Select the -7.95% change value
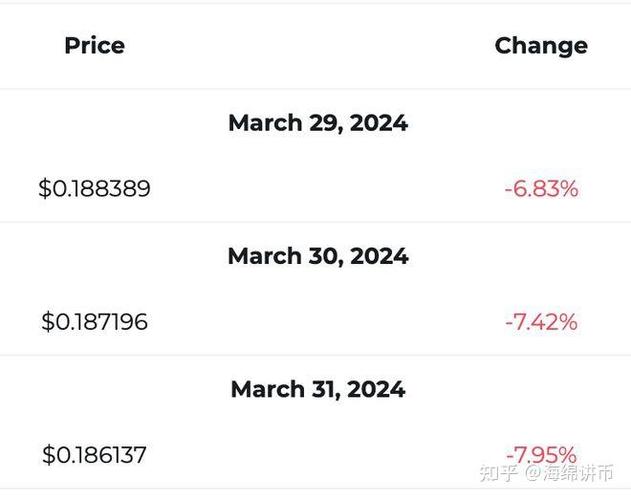631x500 pixels. tap(541, 455)
